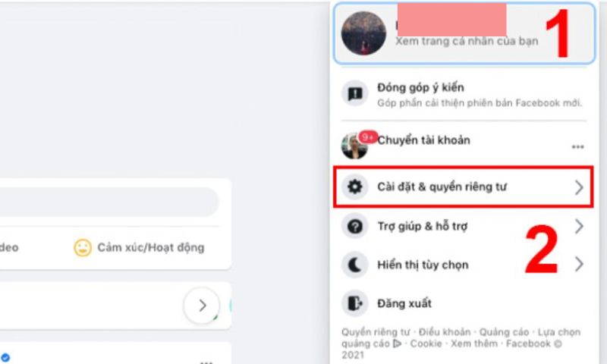This screenshot has width=607, height=364.
Task: Open the three-dot menu beside Chuyển tài khoản
Action: (577, 146)
